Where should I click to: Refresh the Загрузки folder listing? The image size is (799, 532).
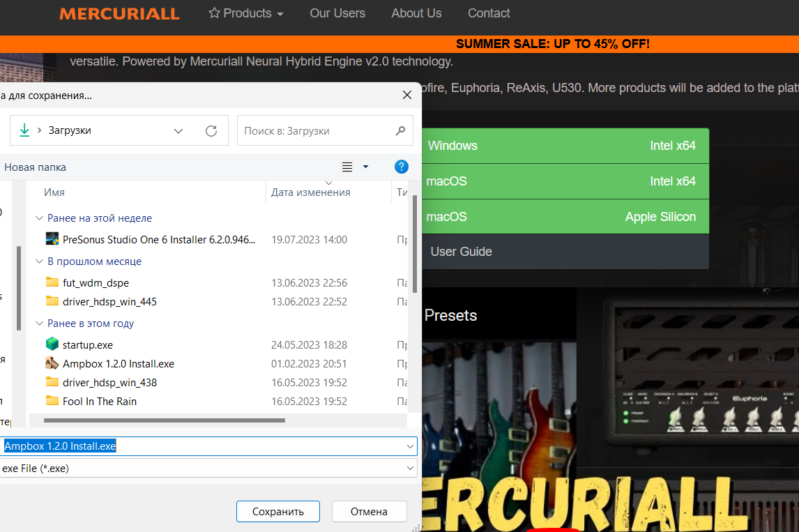click(x=211, y=131)
